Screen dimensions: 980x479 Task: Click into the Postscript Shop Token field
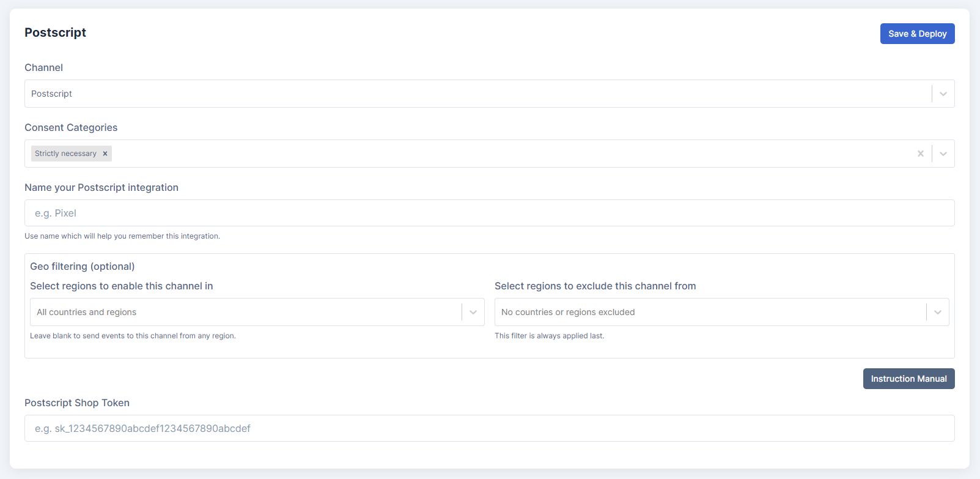point(489,428)
